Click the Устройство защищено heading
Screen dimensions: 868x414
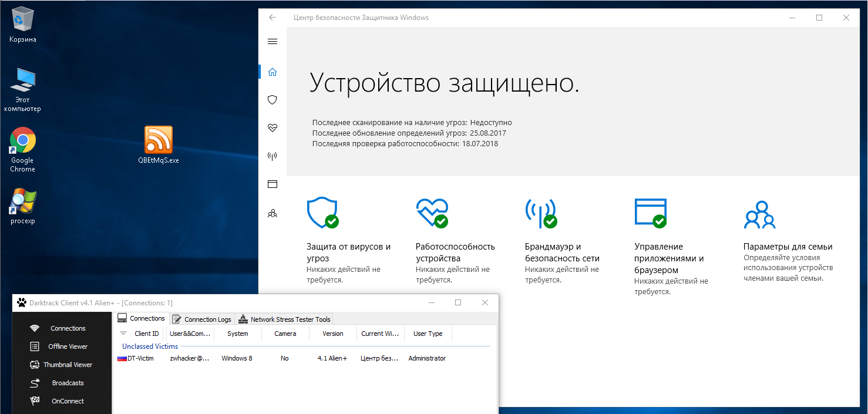click(x=445, y=83)
